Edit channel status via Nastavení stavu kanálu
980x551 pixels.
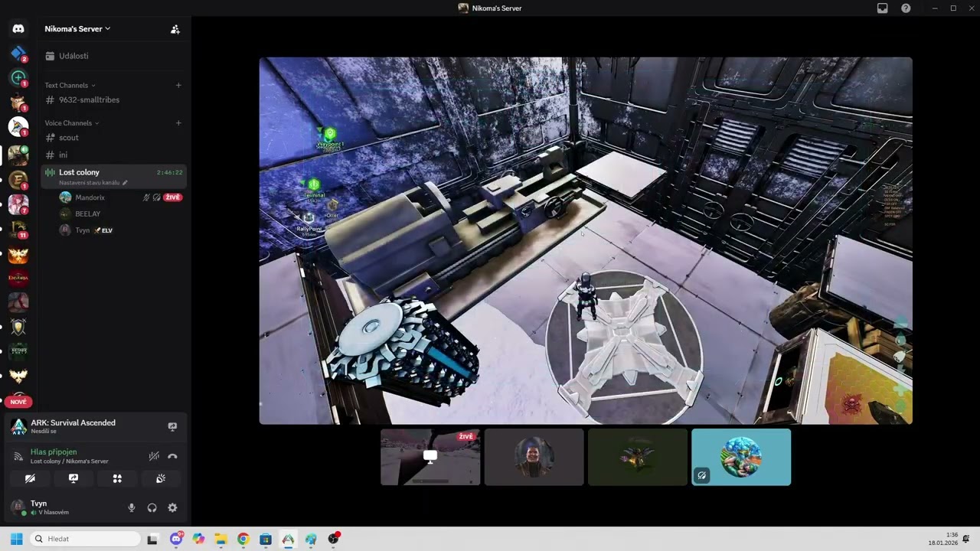pyautogui.click(x=93, y=183)
